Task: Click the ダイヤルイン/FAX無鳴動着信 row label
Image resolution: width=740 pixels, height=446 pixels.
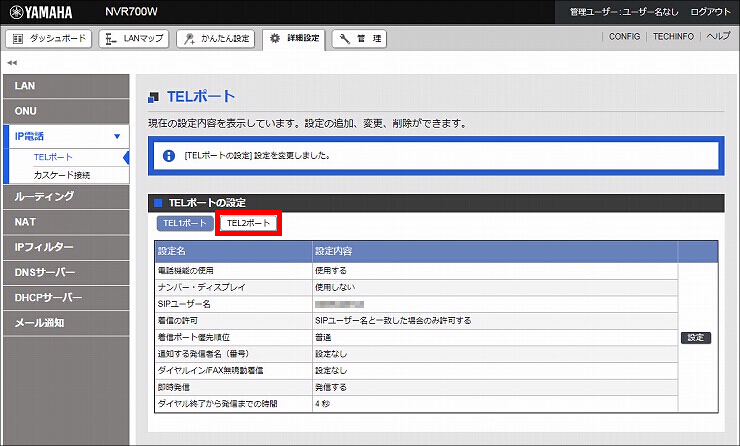Action: pos(210,371)
